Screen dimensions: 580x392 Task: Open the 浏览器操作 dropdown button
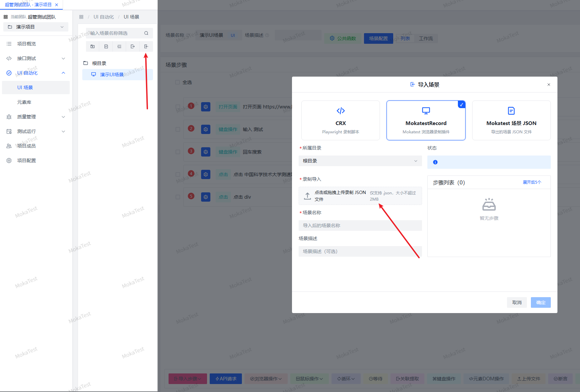pos(266,379)
